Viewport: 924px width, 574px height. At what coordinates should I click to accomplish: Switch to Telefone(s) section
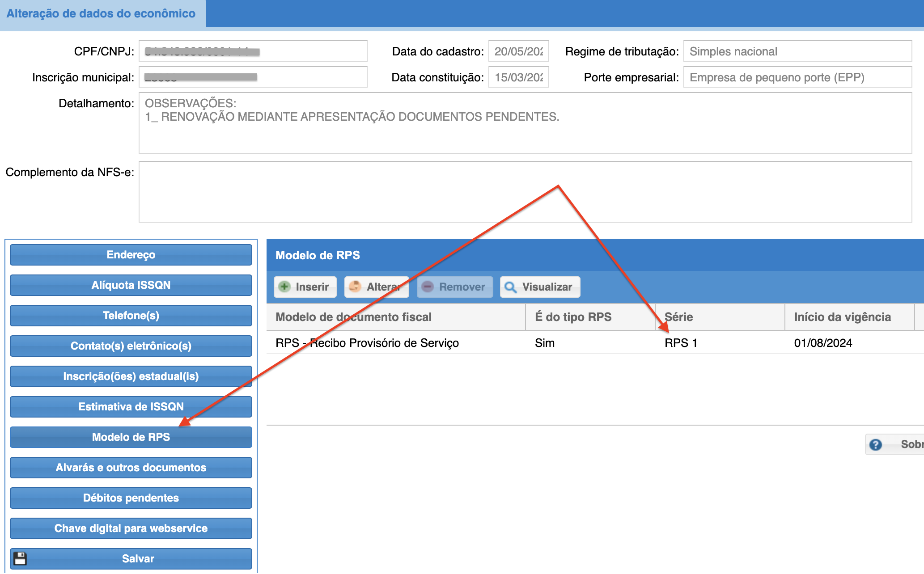131,316
